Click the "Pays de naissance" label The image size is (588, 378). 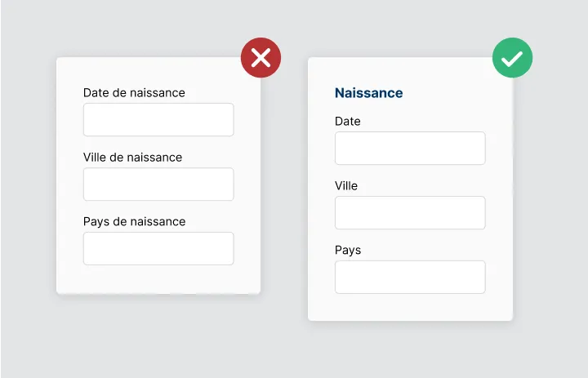(134, 221)
